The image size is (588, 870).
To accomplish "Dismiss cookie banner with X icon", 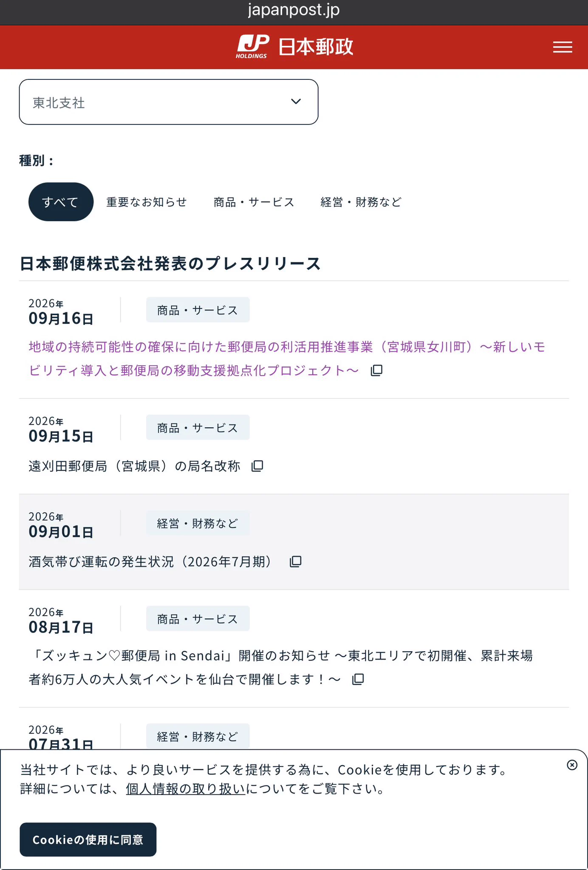I will click(x=572, y=765).
